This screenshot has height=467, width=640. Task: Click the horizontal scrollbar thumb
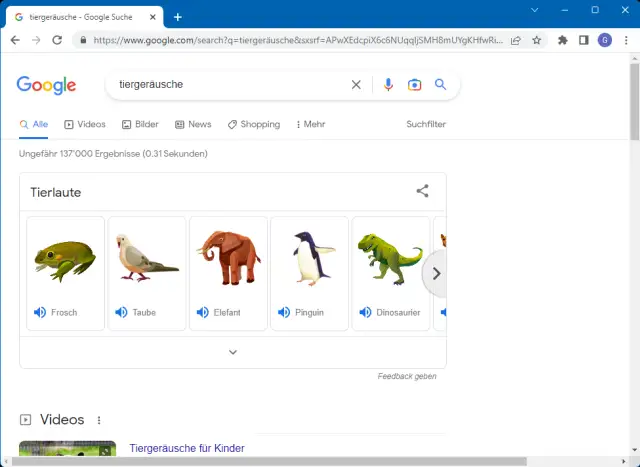[x=269, y=462]
